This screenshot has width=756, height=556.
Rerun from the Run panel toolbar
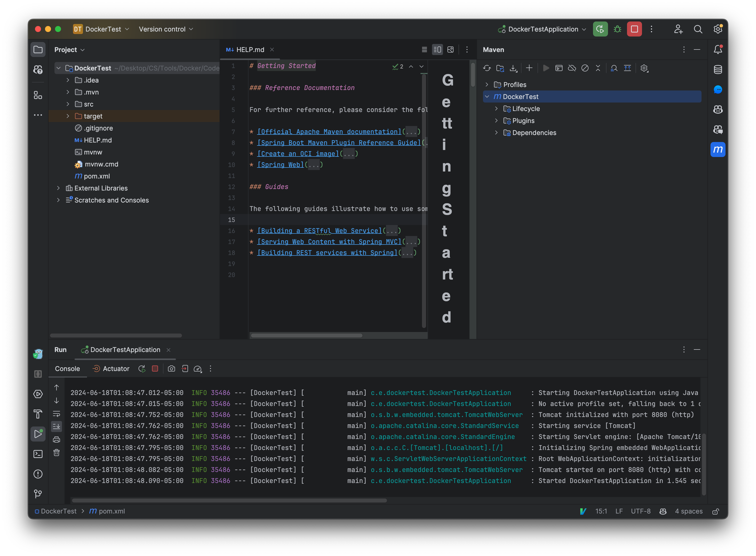point(142,369)
